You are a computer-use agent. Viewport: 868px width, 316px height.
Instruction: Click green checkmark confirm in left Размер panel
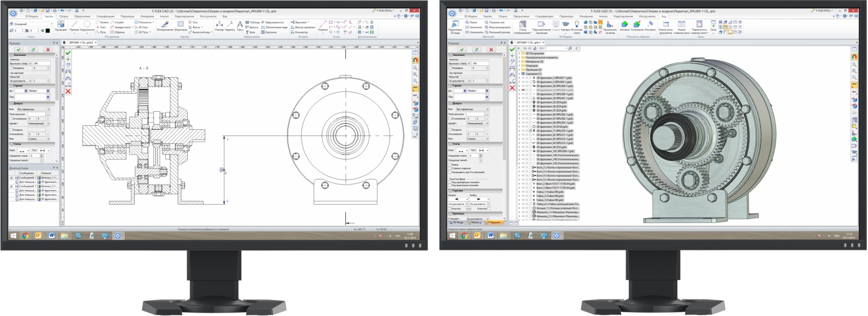coord(19,50)
